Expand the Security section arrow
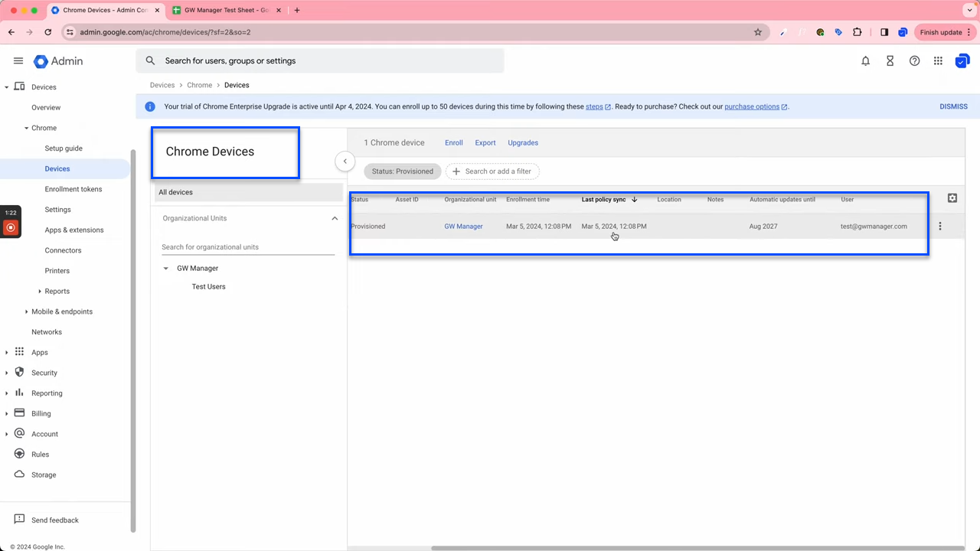 tap(7, 373)
